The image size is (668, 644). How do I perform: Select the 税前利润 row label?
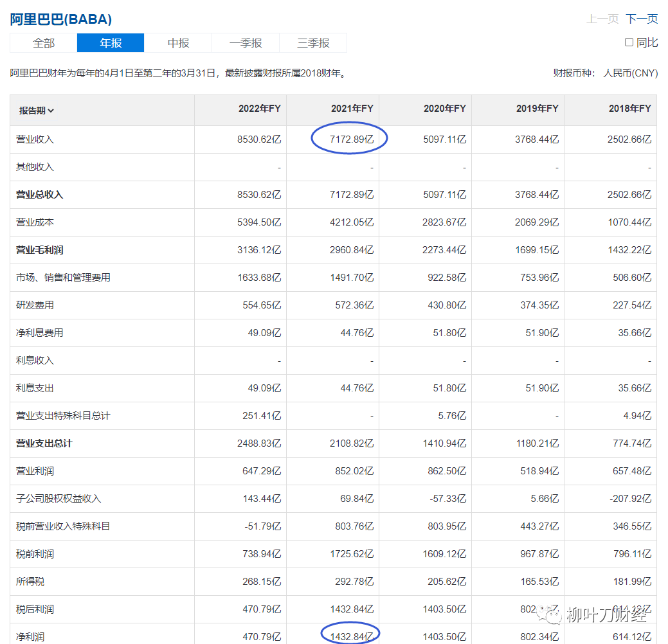[x=35, y=554]
